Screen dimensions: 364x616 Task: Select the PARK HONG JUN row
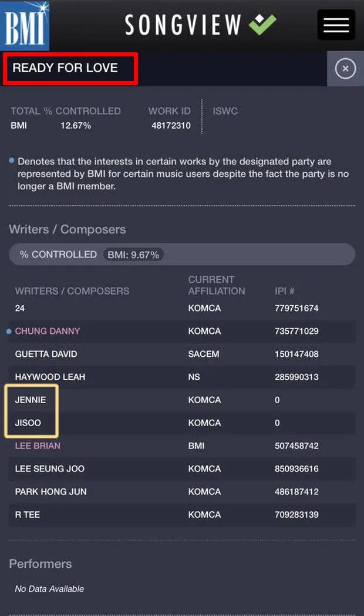(x=182, y=492)
